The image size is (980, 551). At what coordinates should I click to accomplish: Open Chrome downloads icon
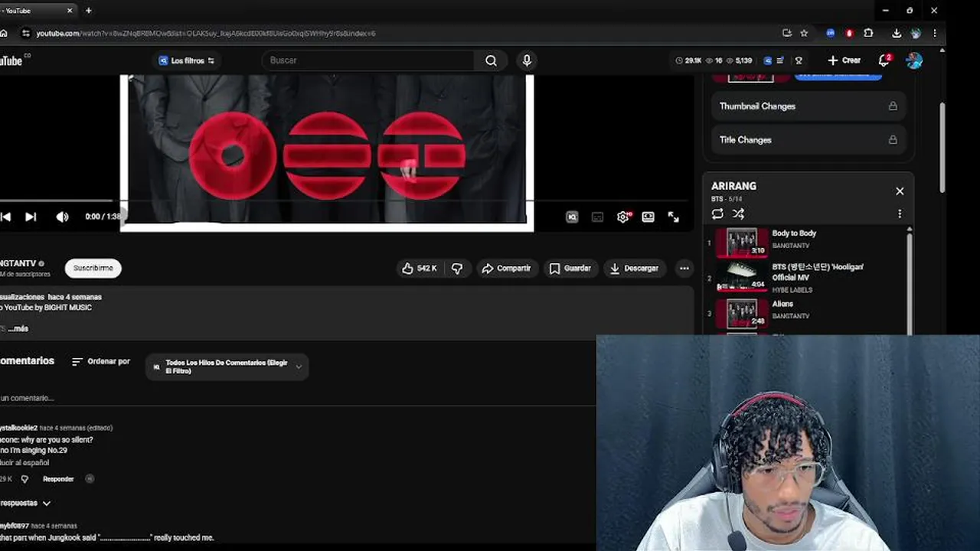897,33
